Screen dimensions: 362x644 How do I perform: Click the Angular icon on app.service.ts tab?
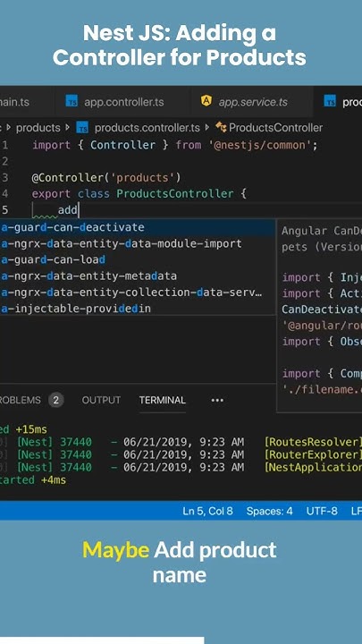click(206, 100)
